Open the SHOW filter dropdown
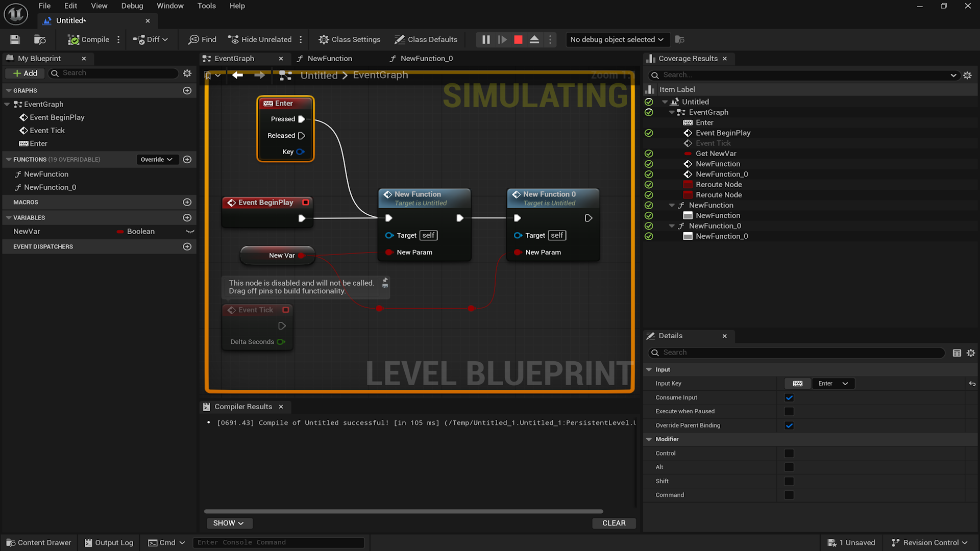Image resolution: width=980 pixels, height=551 pixels. pos(229,523)
